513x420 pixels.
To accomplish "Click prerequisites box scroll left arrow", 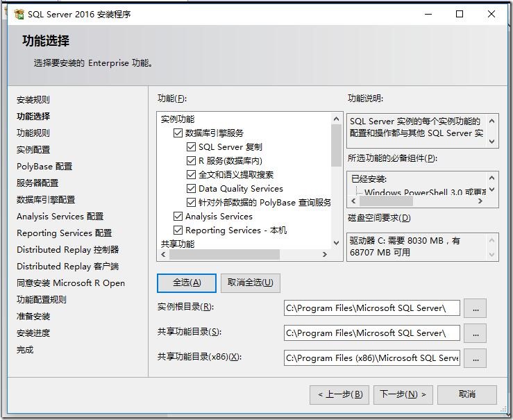I will (353, 201).
